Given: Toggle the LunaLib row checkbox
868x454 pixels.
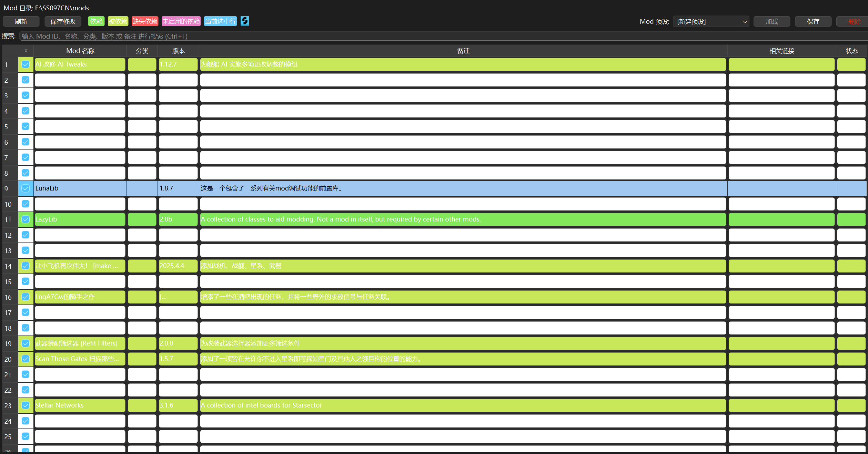Looking at the screenshot, I should point(26,188).
